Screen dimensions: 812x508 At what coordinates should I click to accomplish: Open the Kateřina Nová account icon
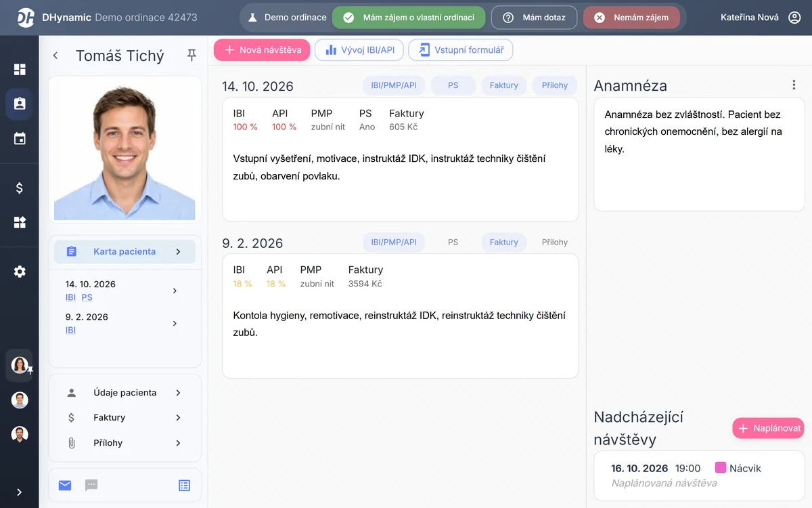(x=795, y=18)
